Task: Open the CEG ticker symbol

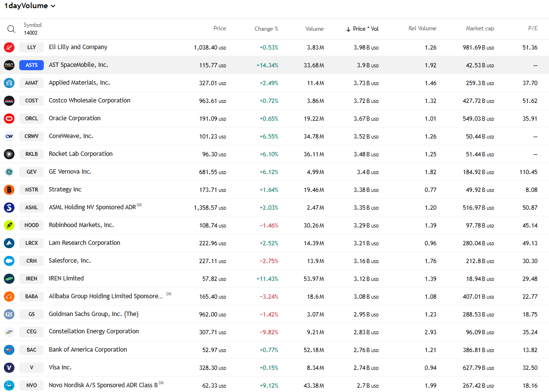Action: (31, 332)
